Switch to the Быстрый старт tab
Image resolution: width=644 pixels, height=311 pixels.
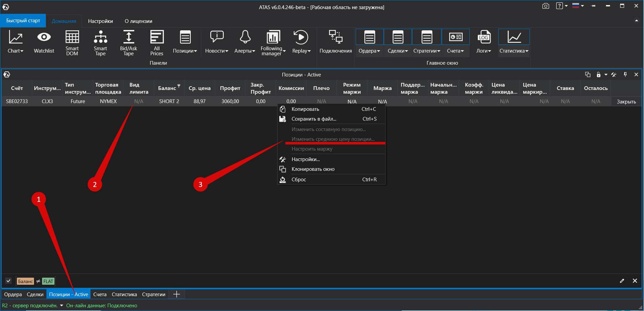(23, 21)
